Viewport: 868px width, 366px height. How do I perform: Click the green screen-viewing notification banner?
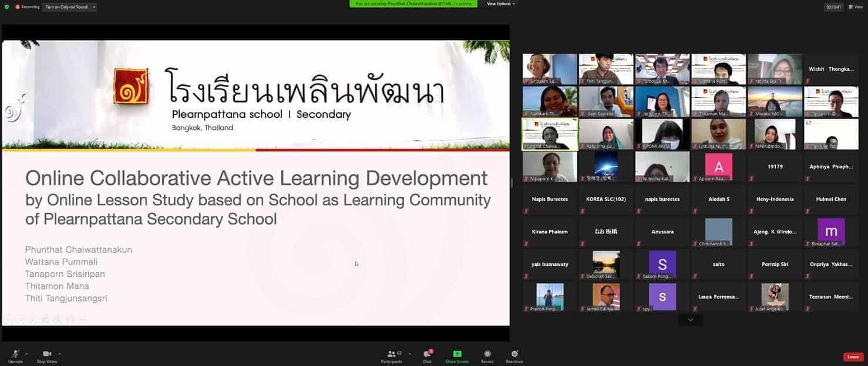pyautogui.click(x=413, y=2)
